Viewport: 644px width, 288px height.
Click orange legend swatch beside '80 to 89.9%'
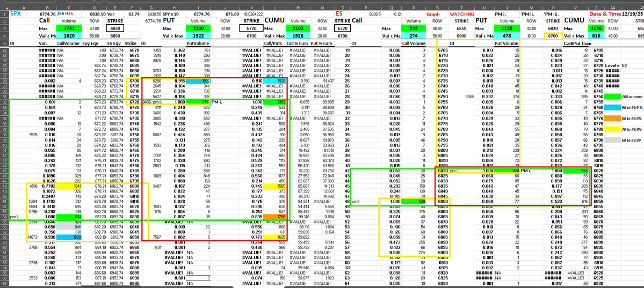point(612,117)
